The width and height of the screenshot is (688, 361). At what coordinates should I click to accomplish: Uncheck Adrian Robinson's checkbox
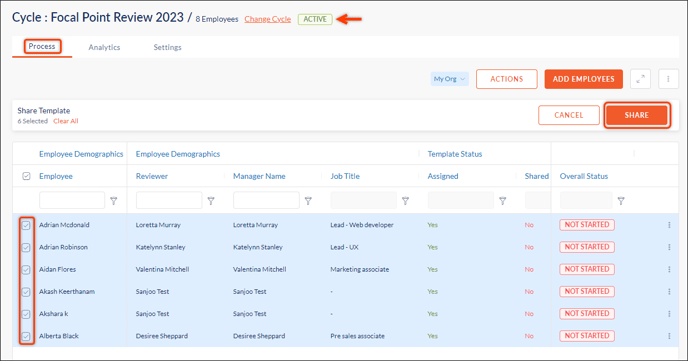[x=26, y=247]
